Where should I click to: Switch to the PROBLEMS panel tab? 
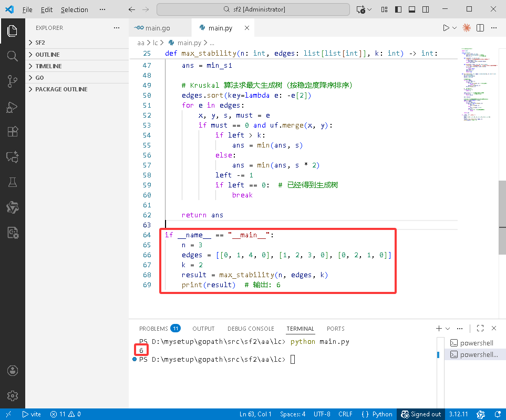(159, 329)
